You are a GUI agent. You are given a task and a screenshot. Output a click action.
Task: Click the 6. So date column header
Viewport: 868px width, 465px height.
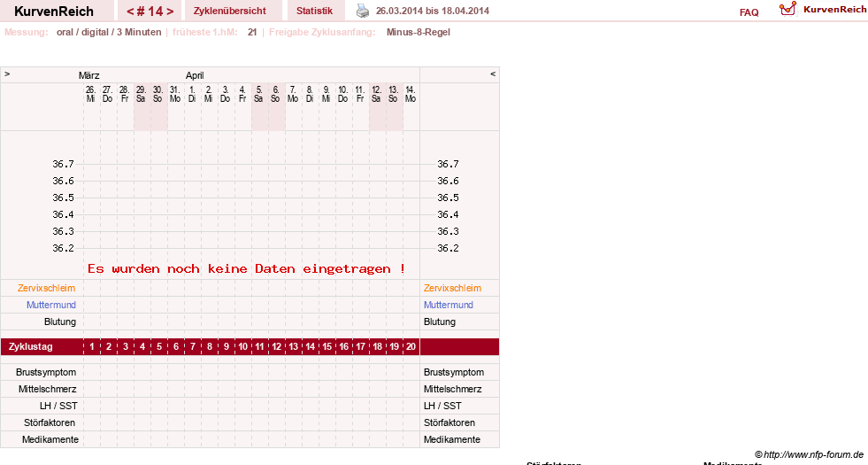coord(276,94)
